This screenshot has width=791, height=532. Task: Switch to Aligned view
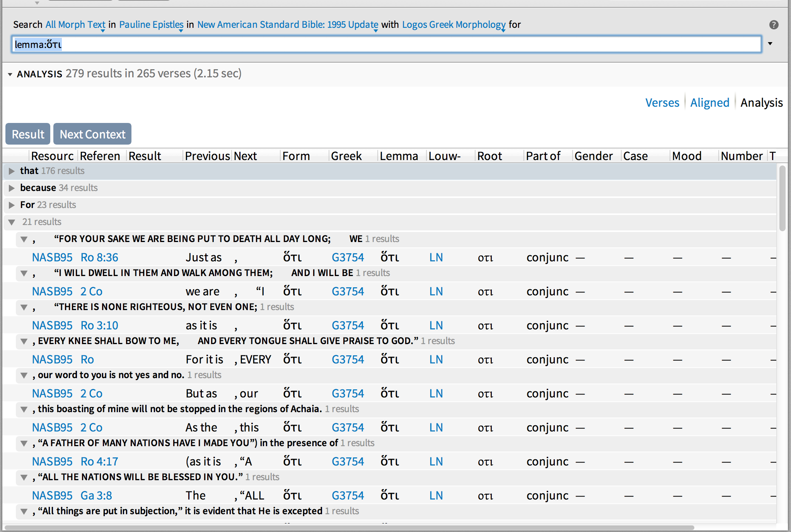(x=709, y=103)
